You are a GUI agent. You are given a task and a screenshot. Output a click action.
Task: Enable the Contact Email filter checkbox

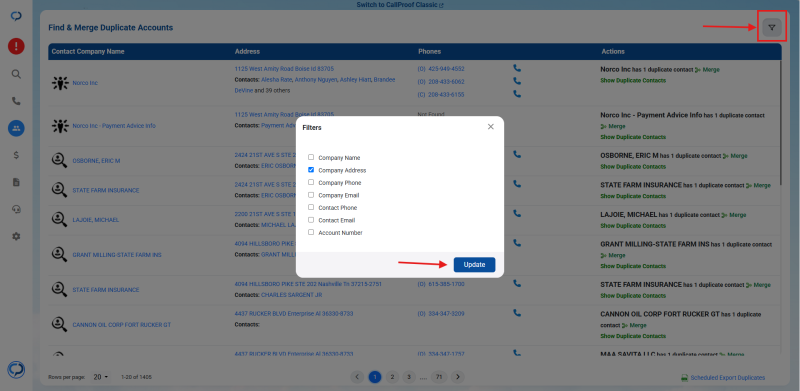click(x=311, y=220)
